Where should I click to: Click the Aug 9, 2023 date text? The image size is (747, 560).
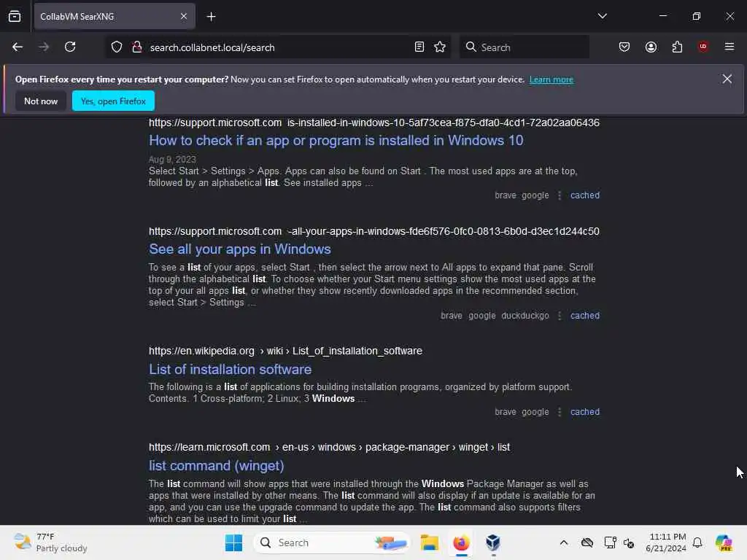pos(172,159)
